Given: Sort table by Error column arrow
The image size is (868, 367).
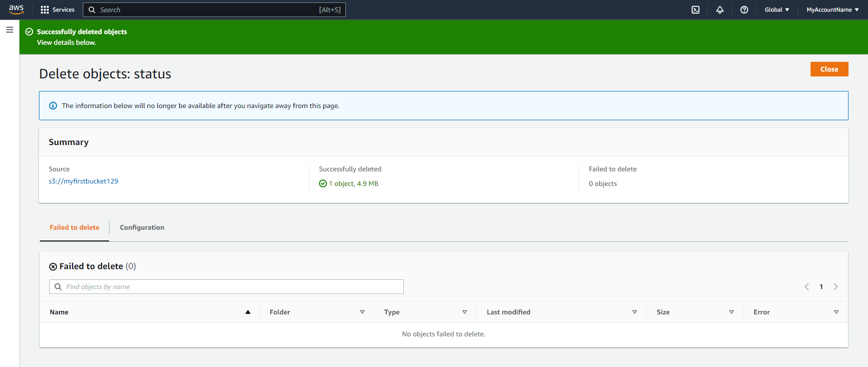Looking at the screenshot, I should (836, 312).
